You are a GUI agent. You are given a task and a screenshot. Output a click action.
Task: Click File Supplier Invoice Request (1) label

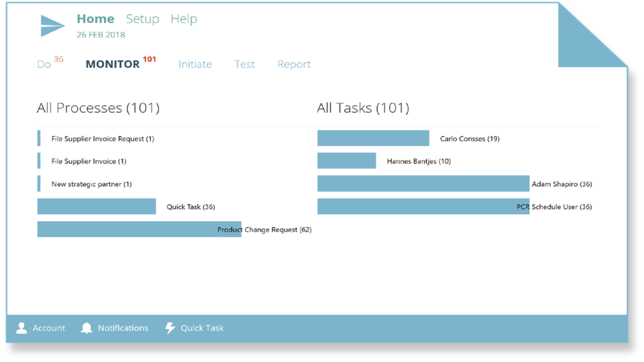tap(103, 139)
